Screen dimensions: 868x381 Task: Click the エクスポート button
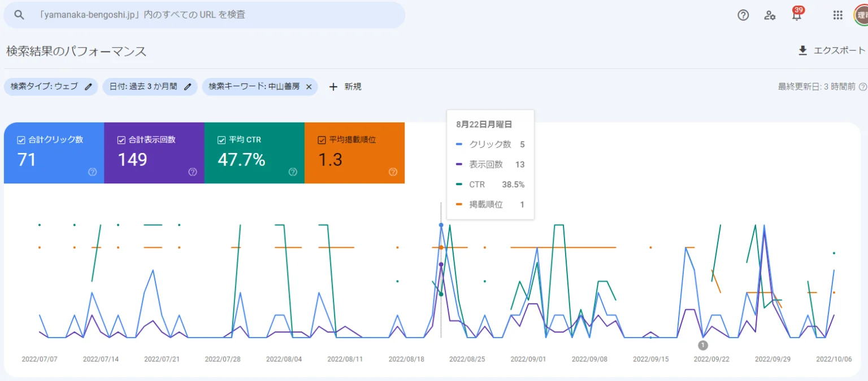831,51
